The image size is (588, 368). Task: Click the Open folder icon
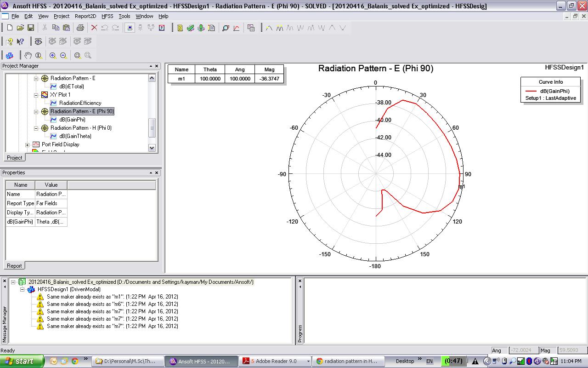point(20,28)
